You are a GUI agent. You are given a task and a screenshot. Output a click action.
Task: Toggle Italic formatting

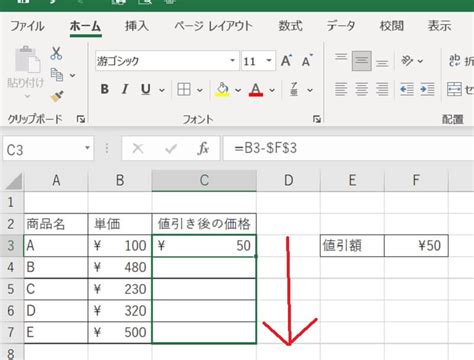click(x=125, y=89)
